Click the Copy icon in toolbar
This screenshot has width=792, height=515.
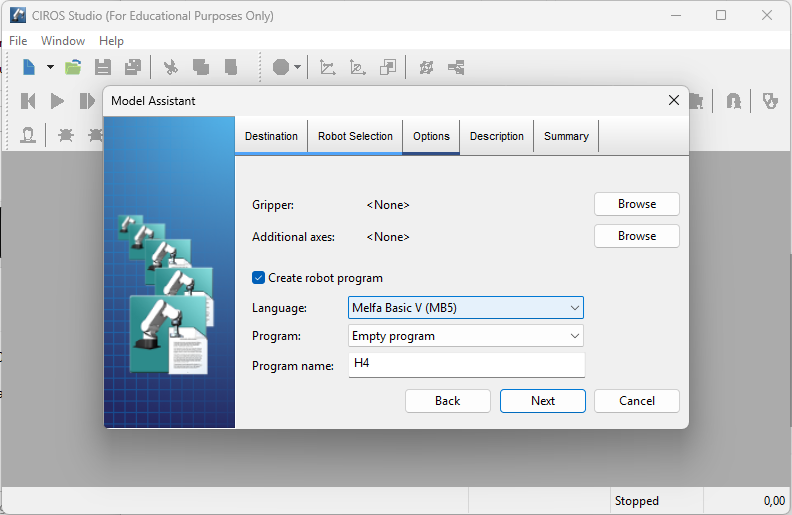tap(201, 67)
